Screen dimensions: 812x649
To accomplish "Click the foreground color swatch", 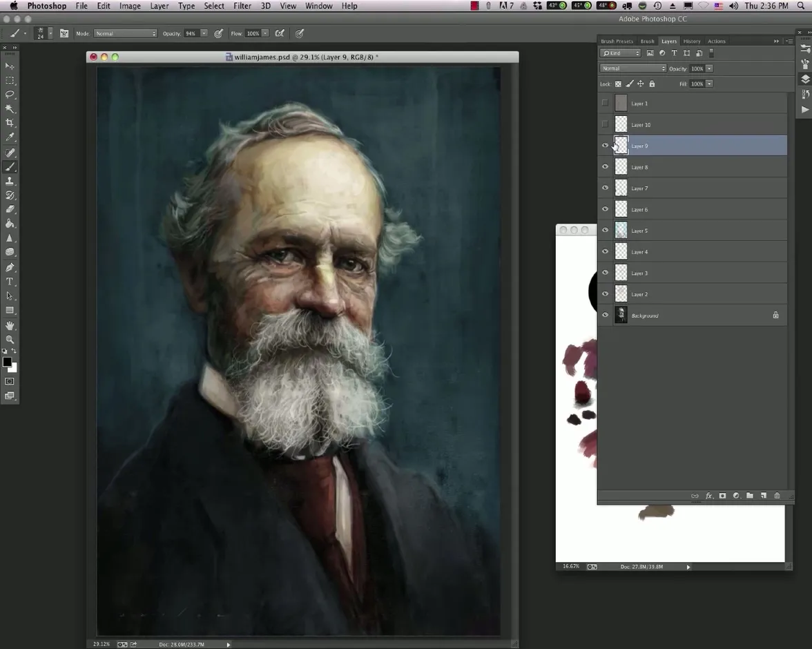I will 7,362.
